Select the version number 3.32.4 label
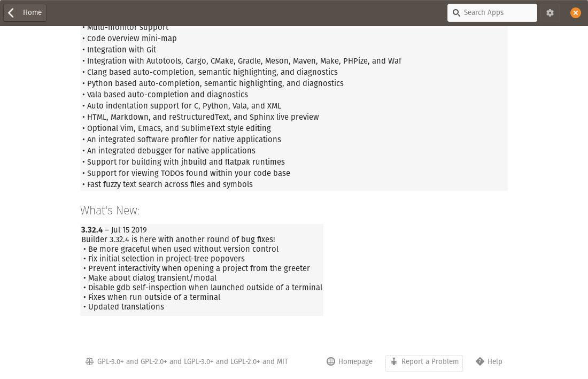The height and width of the screenshot is (379, 588). [92, 230]
